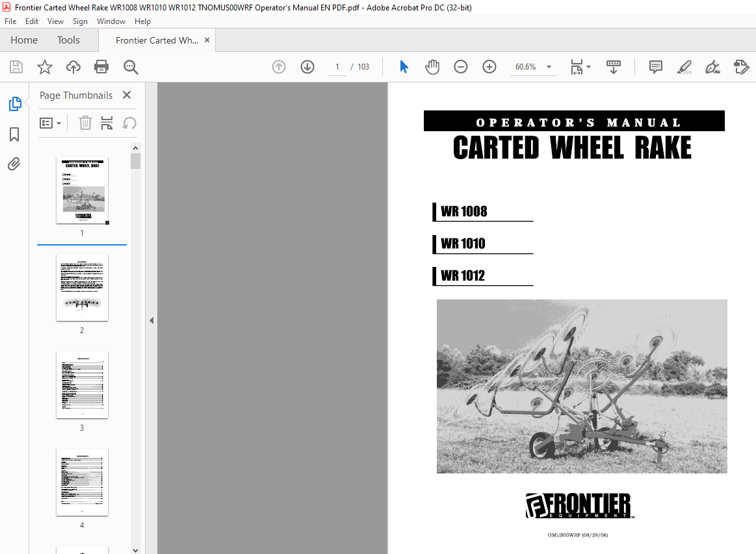Collapse the navigation pane with the left triangle
Screen dimensions: 756x554
(x=151, y=320)
